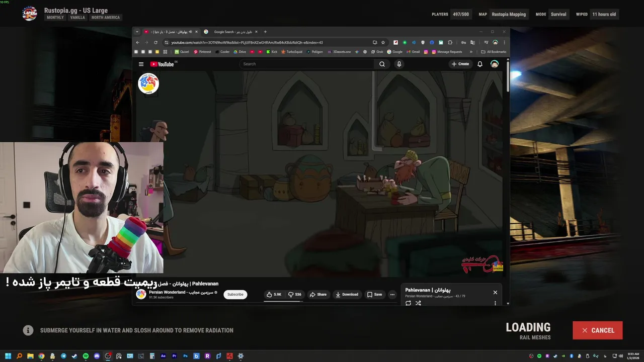Start voice search with the microphone icon
The image size is (644, 362).
399,64
